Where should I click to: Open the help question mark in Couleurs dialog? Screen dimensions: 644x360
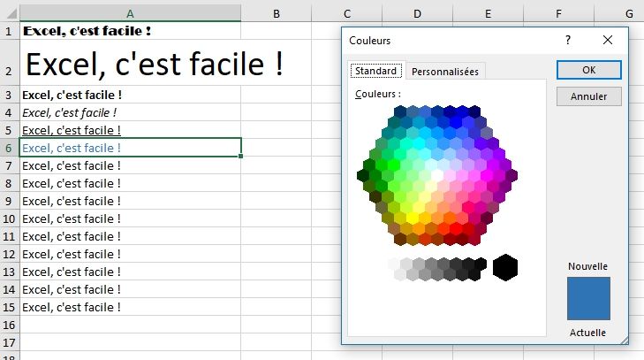click(x=568, y=40)
